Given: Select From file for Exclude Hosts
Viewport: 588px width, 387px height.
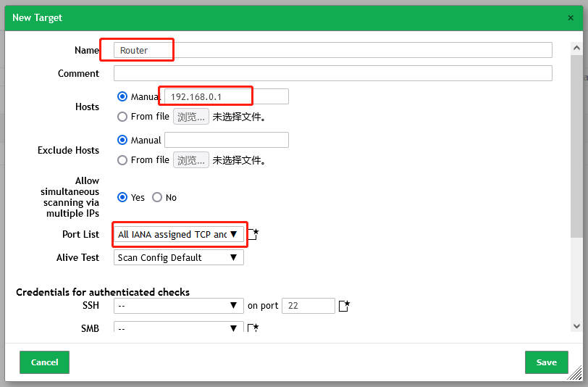Looking at the screenshot, I should click(122, 160).
